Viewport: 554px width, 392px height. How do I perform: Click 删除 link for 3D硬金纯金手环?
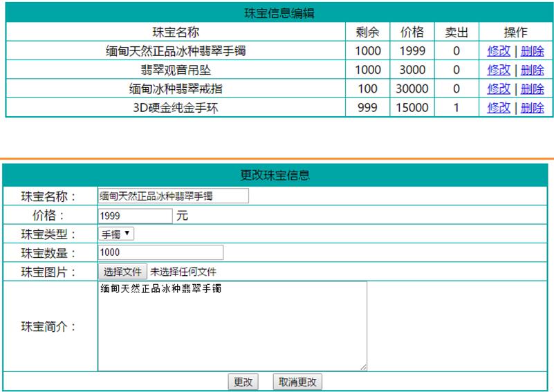tap(532, 107)
